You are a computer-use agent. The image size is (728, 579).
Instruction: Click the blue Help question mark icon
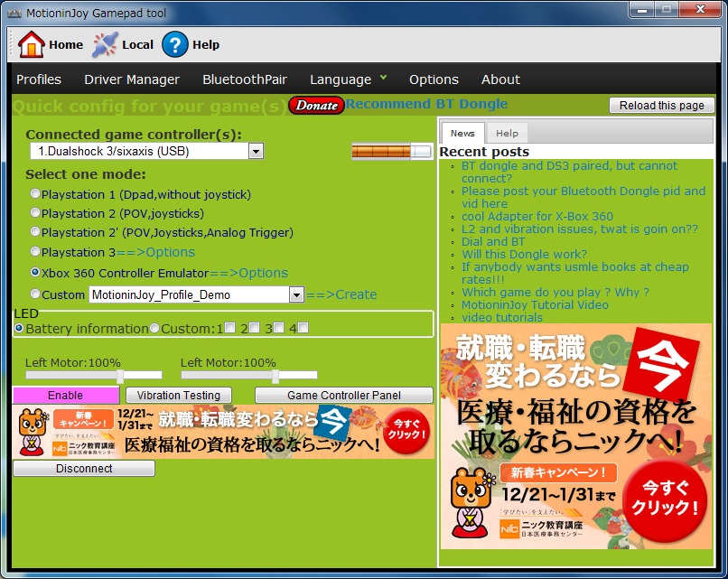(175, 44)
